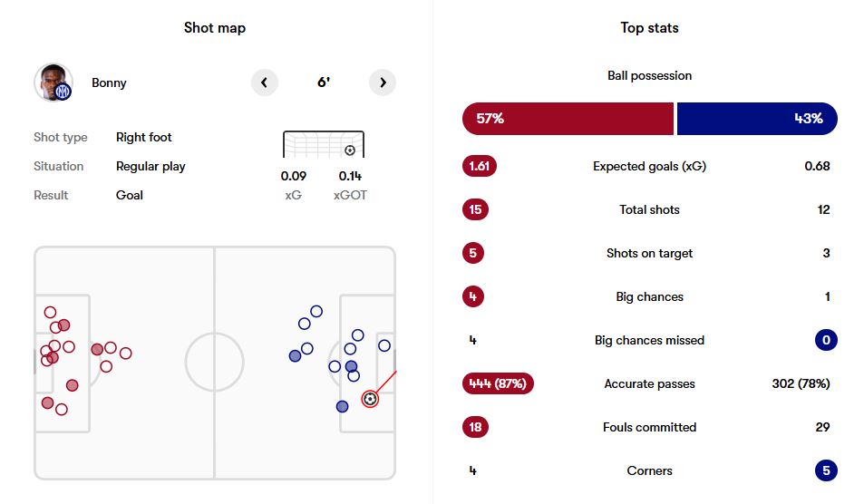Click the Inter club badge on avatar
This screenshot has height=504, width=864.
pyautogui.click(x=63, y=92)
